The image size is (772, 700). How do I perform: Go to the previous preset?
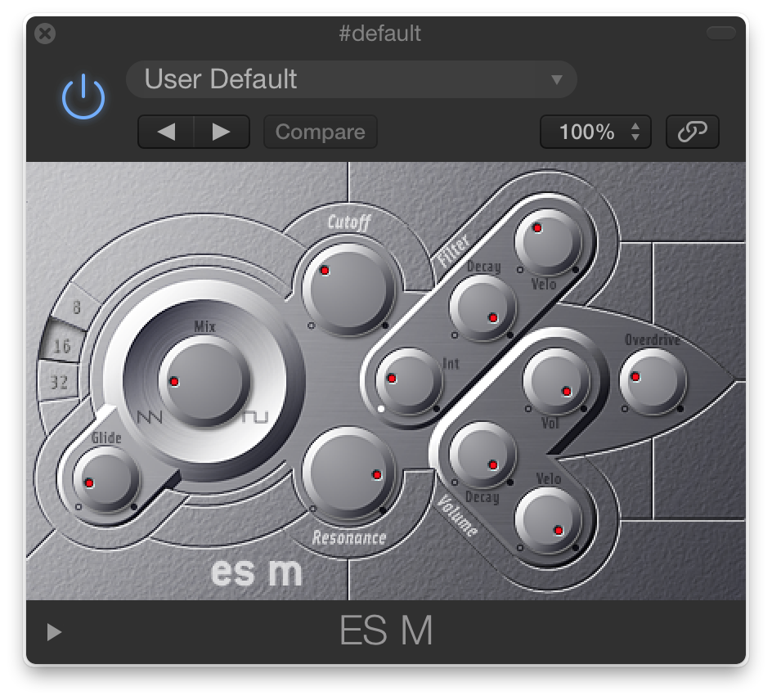coord(166,132)
